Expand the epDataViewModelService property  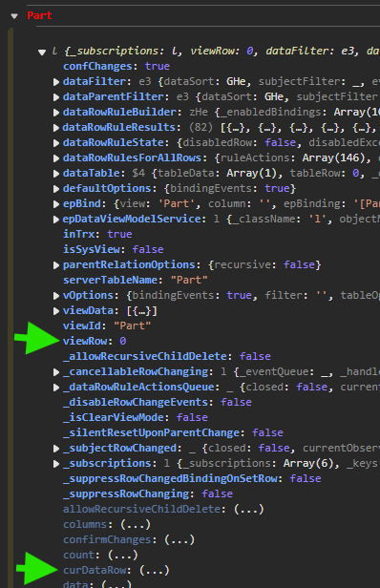pyautogui.click(x=56, y=220)
